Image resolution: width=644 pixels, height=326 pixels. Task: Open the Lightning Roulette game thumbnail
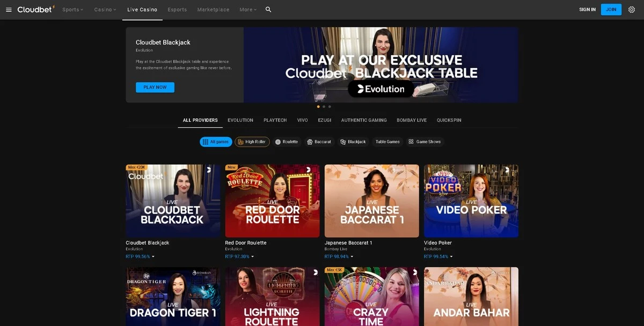(x=272, y=297)
